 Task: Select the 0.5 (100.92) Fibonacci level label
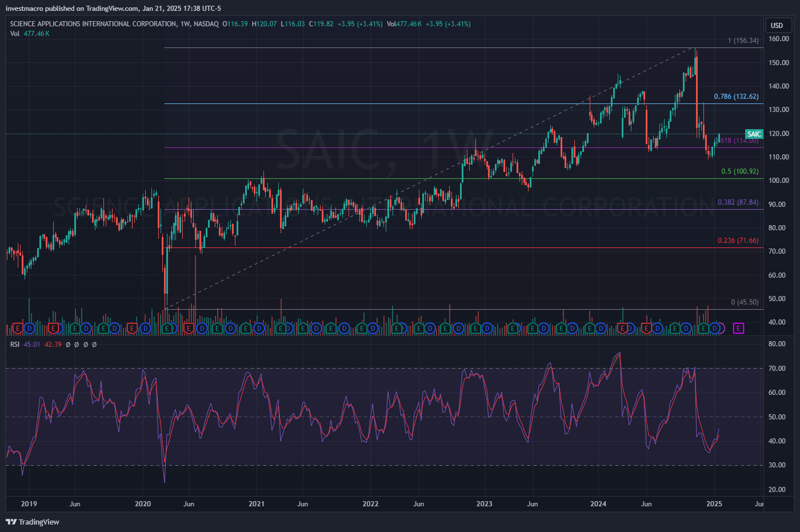point(739,171)
